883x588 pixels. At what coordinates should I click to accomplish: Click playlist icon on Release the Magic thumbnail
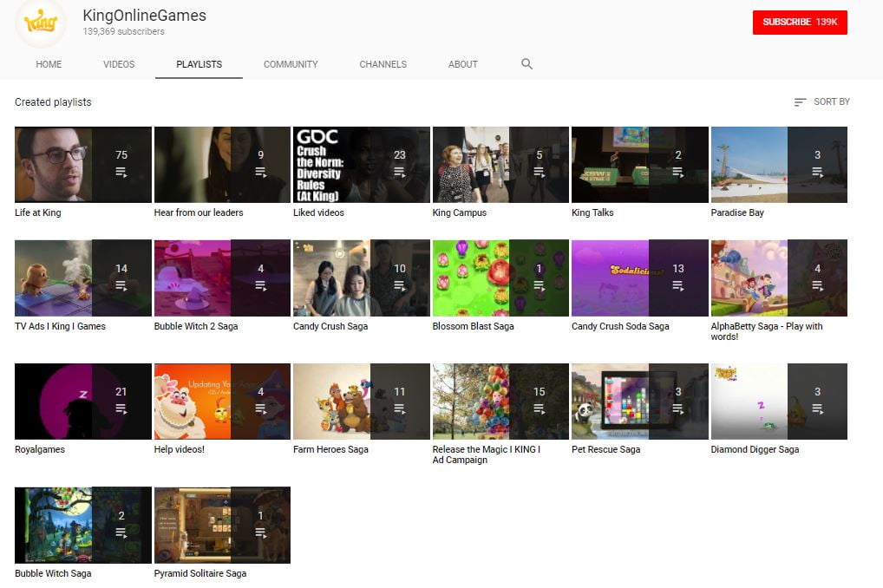[x=539, y=408]
